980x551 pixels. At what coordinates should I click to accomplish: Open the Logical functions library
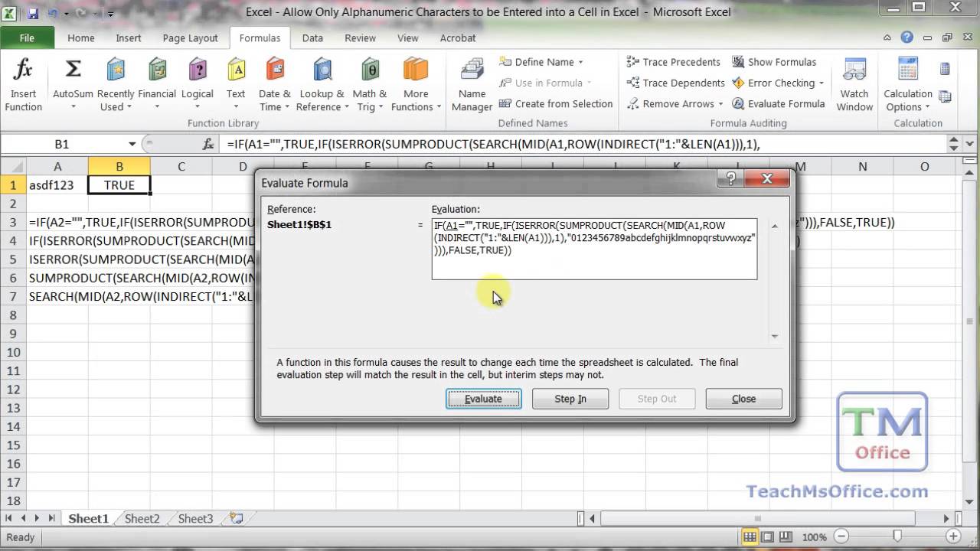198,85
